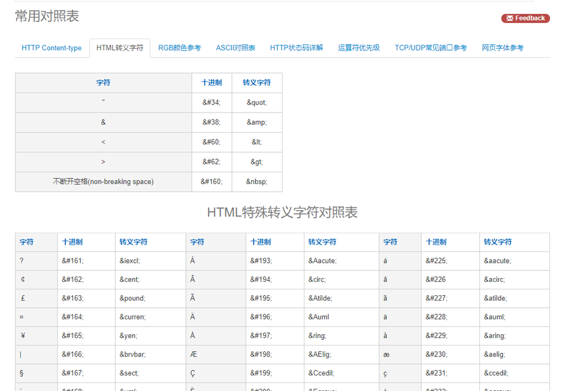This screenshot has height=391, width=588.
Task: Select the &#162; cell
Action: pyautogui.click(x=86, y=280)
